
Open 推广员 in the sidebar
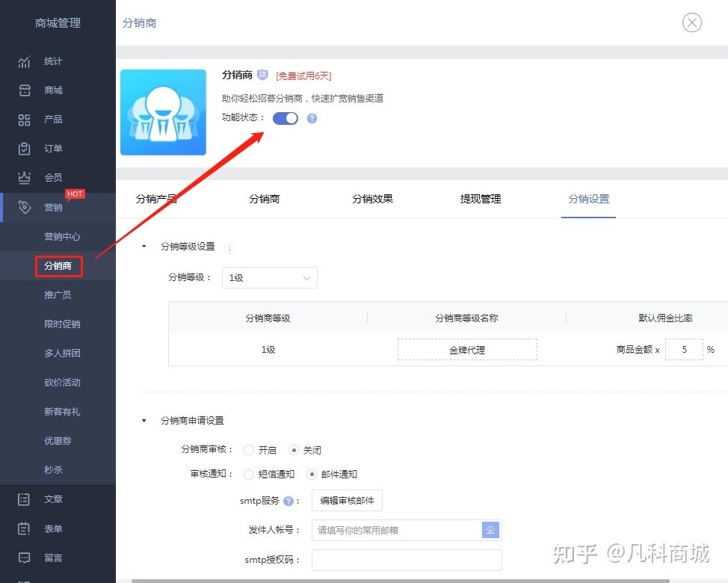point(58,294)
